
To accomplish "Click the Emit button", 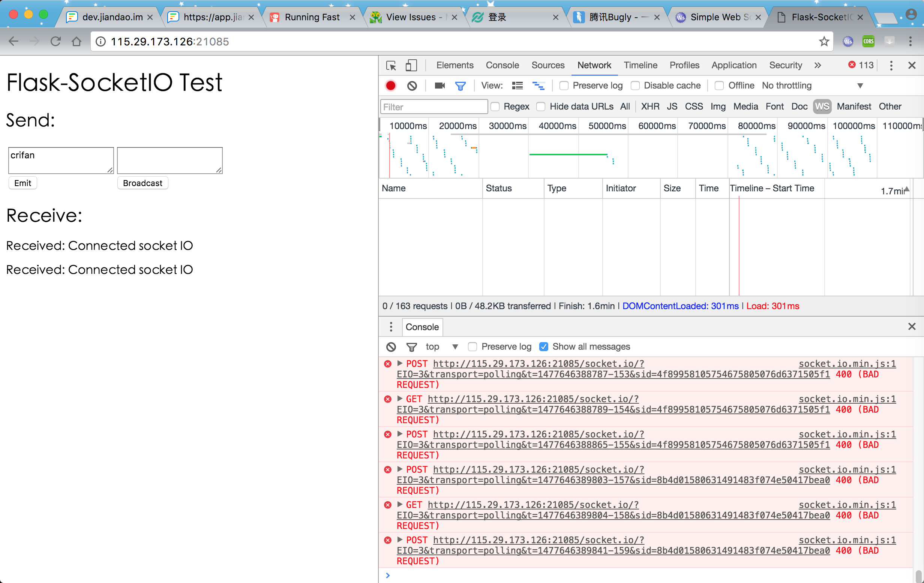I will point(21,183).
